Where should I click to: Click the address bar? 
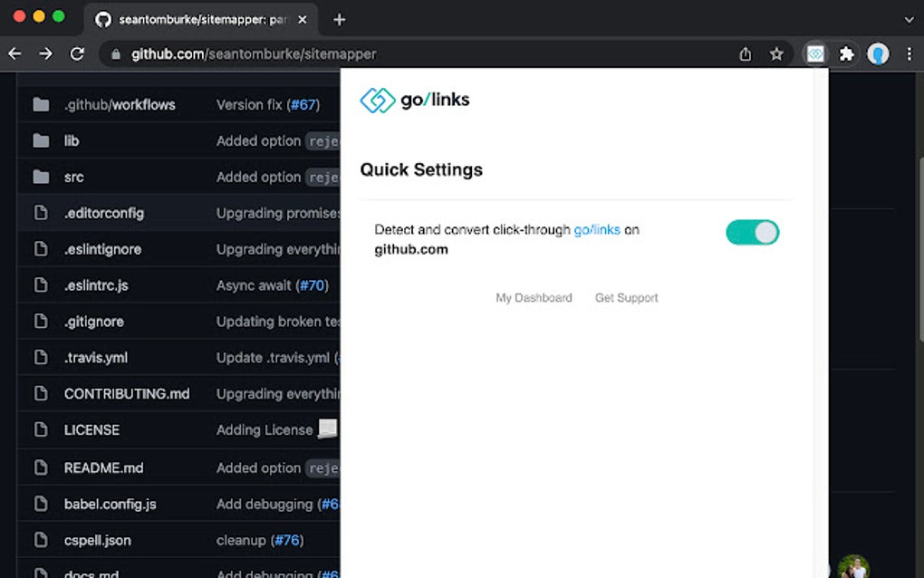[x=362, y=53]
